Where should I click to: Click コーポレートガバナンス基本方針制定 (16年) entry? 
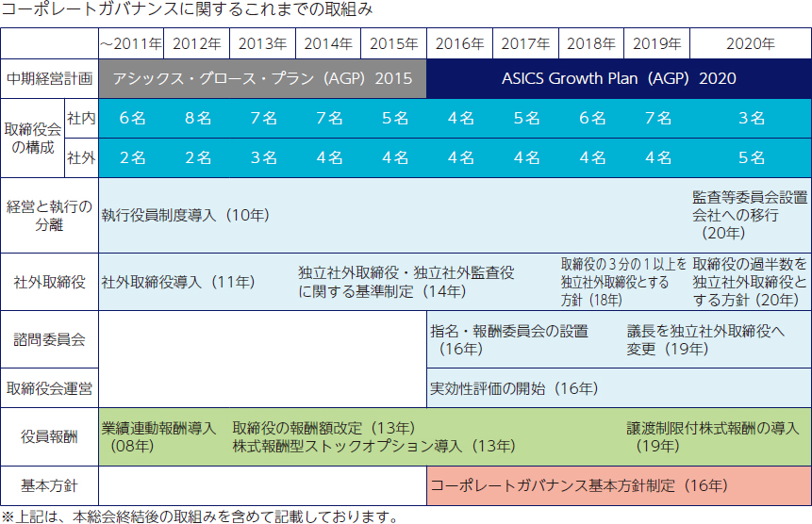(x=579, y=485)
